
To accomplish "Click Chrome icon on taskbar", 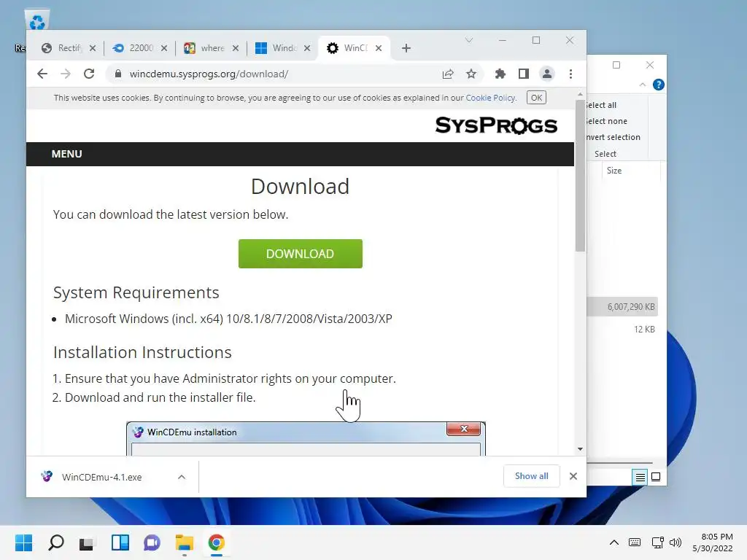I will [216, 542].
